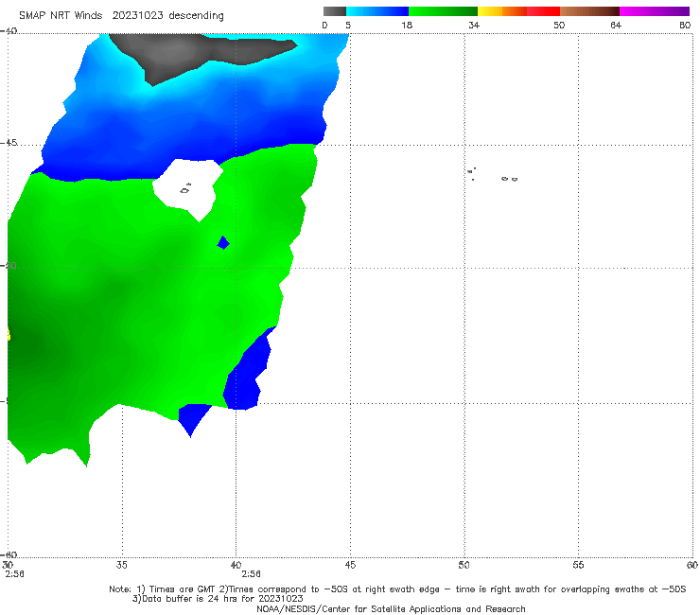Click the colorbar label '34'

click(x=474, y=25)
